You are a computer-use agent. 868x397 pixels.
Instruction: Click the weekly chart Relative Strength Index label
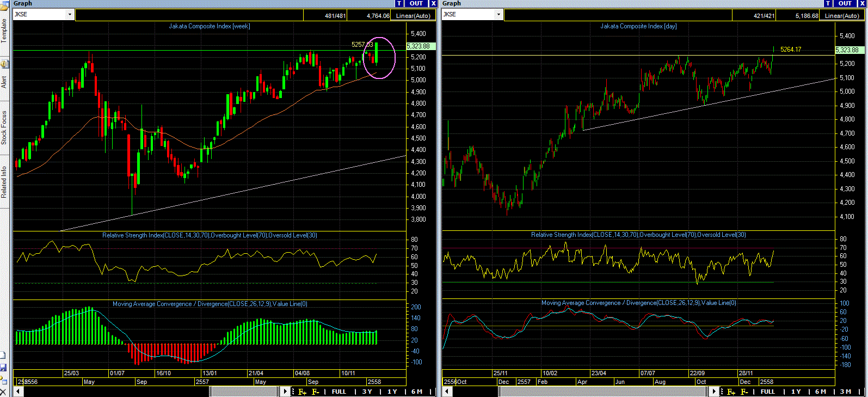click(210, 235)
